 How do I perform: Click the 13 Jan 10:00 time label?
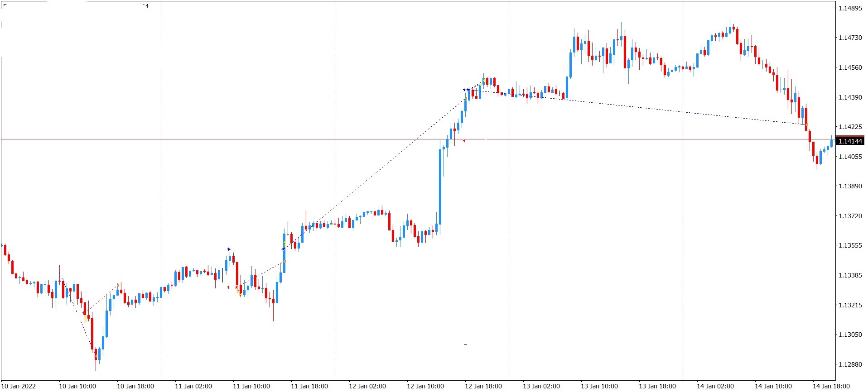599,386
